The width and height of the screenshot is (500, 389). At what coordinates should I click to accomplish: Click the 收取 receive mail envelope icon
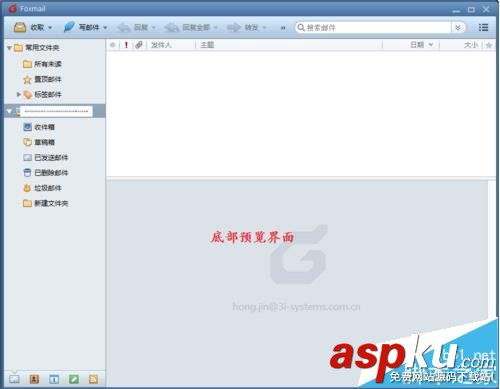click(x=20, y=27)
